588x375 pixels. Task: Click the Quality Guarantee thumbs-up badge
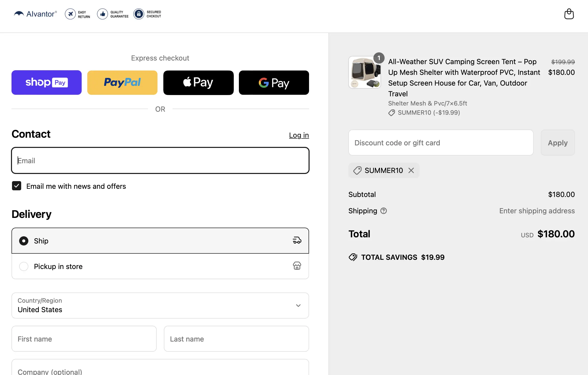click(x=113, y=14)
